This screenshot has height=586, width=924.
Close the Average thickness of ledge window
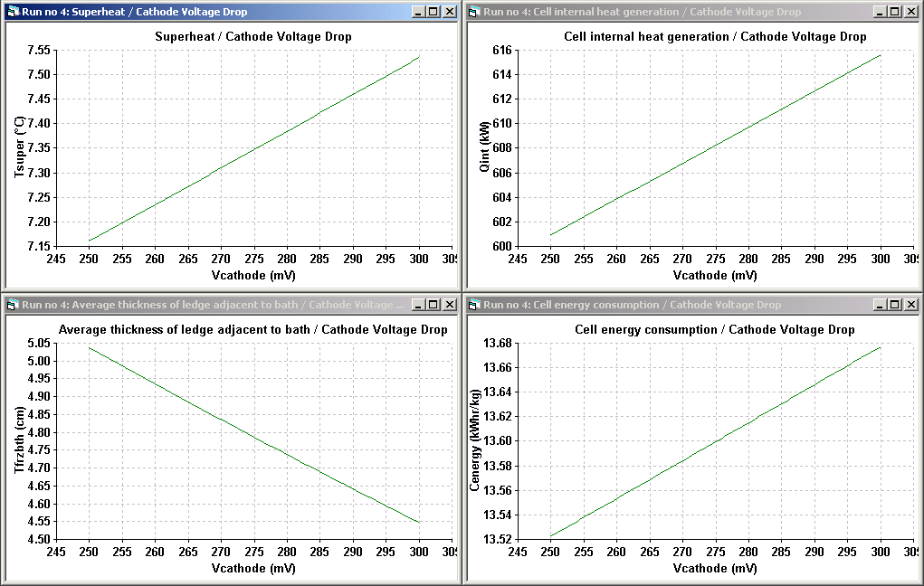[450, 305]
